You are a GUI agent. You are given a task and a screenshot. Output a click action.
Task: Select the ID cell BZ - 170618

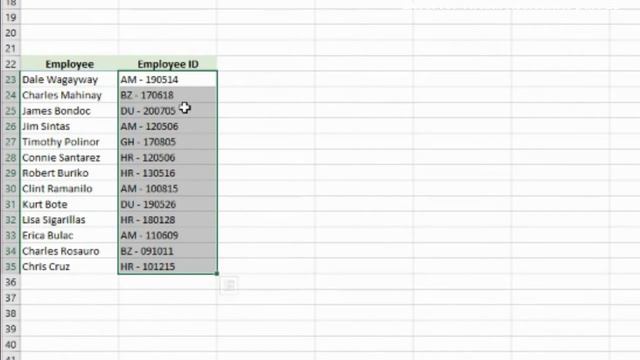click(168, 95)
